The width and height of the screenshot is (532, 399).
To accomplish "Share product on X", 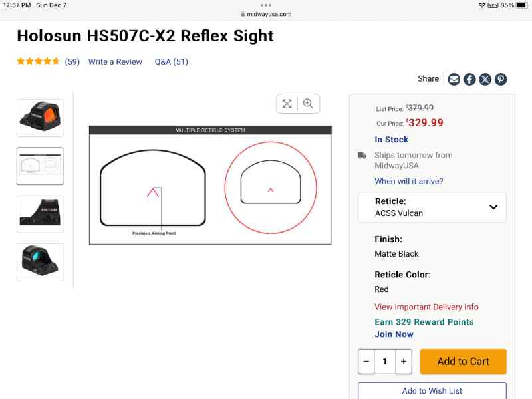I will click(485, 79).
